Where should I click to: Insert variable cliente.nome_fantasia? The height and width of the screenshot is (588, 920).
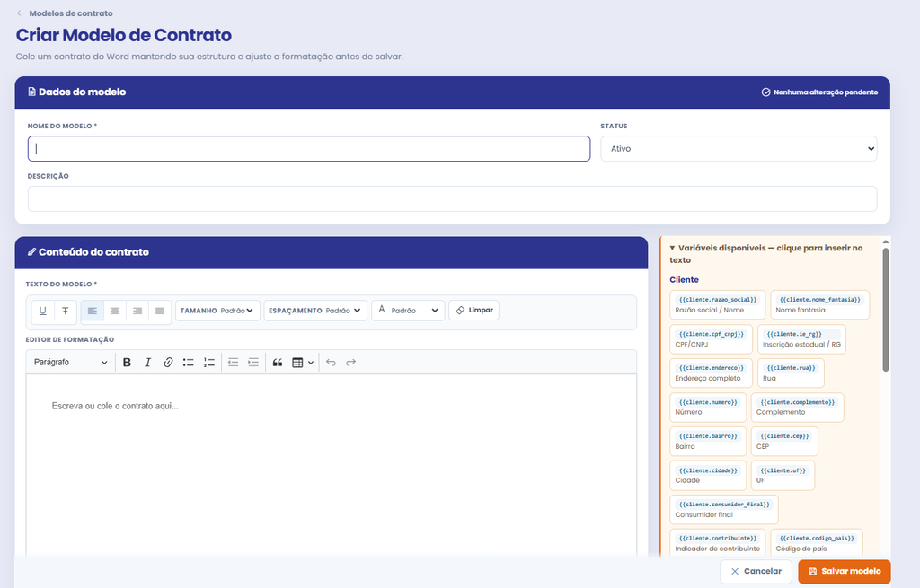[819, 305]
